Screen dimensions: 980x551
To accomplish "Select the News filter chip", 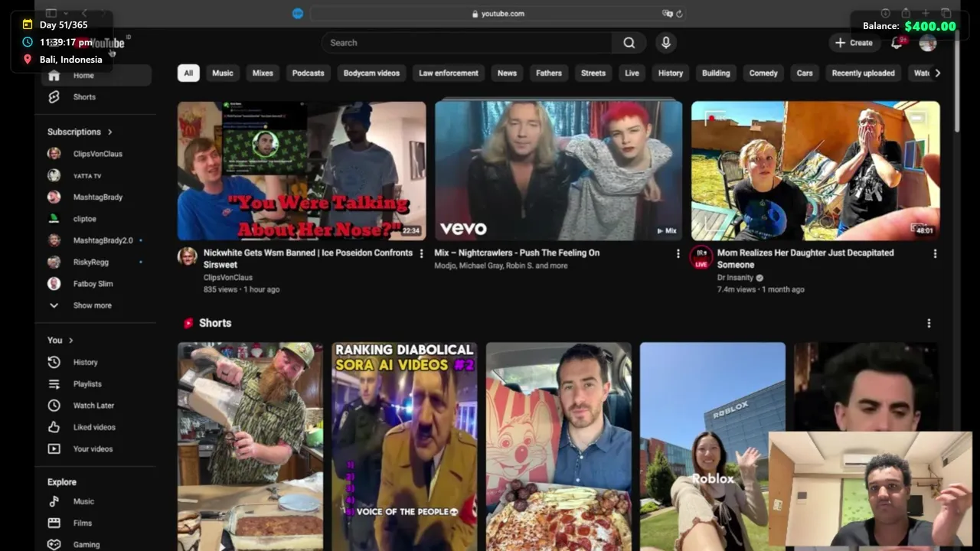I will tap(507, 73).
